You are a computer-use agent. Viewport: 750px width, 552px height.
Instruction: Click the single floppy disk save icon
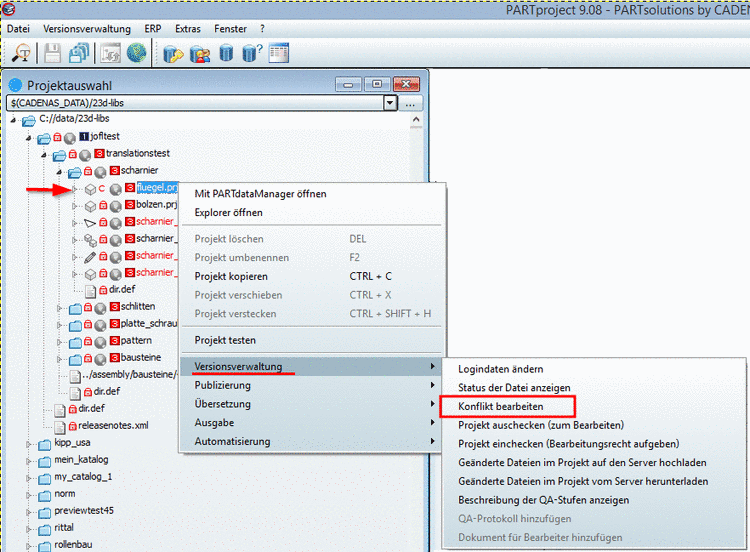click(x=52, y=53)
